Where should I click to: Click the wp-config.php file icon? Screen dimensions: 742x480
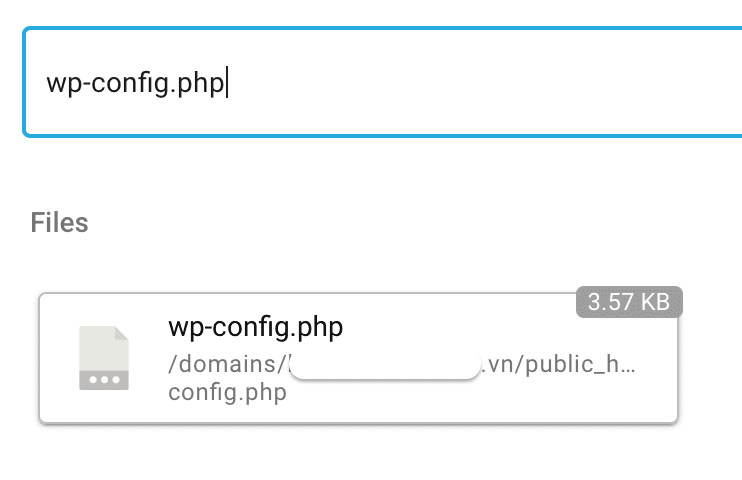104,358
